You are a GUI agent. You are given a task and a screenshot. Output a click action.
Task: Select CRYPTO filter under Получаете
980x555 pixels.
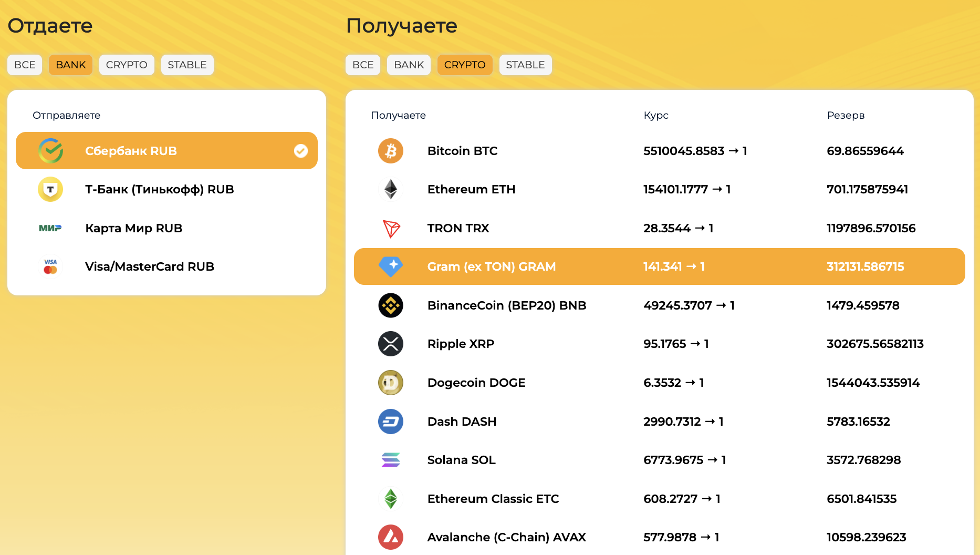point(465,65)
